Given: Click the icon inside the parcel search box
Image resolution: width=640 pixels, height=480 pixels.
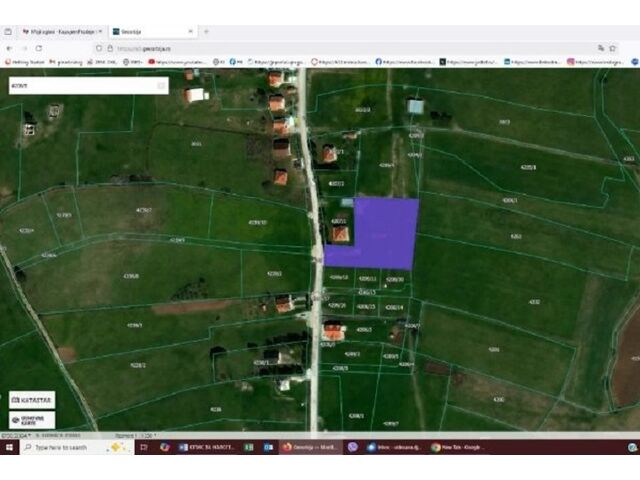Looking at the screenshot, I should tap(160, 86).
